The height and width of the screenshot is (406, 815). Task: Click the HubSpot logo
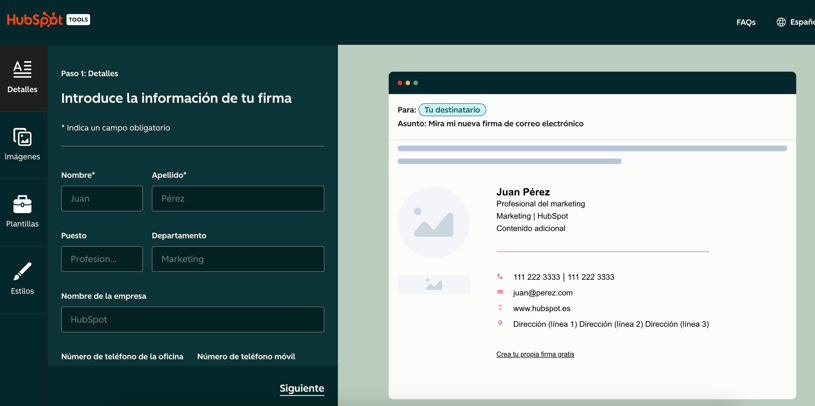point(35,20)
